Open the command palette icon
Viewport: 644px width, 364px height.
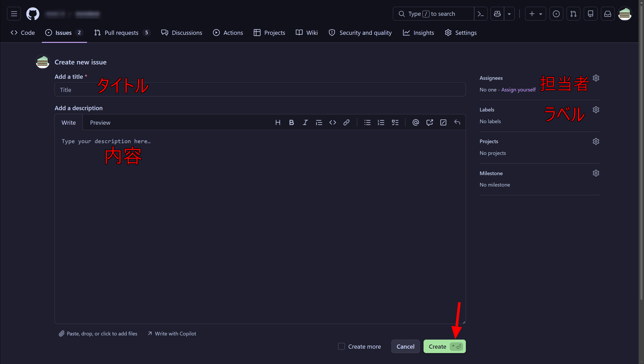[481, 14]
